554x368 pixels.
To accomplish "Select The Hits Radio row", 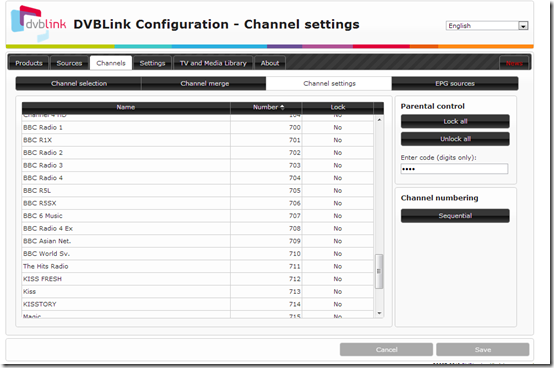I will coord(198,266).
